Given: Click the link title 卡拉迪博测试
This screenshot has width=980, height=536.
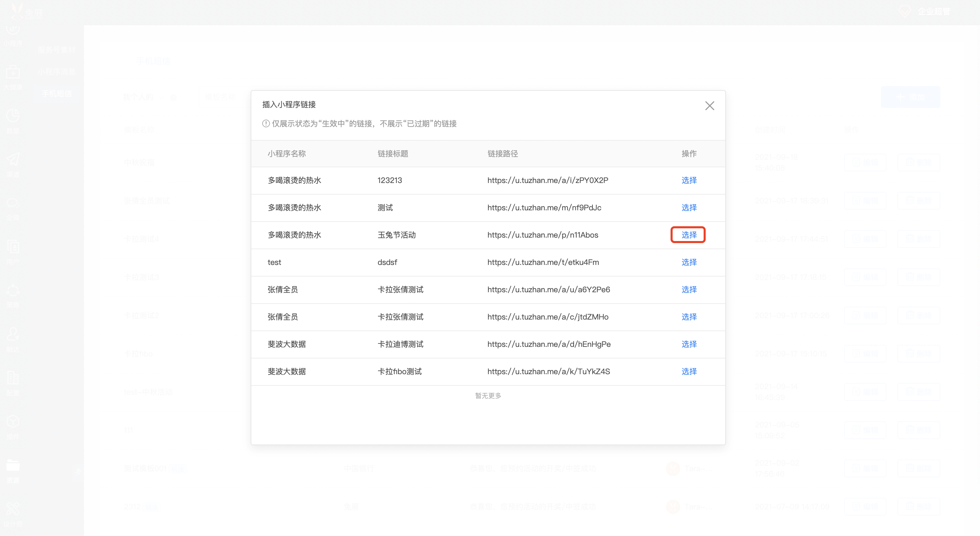Looking at the screenshot, I should (x=400, y=344).
